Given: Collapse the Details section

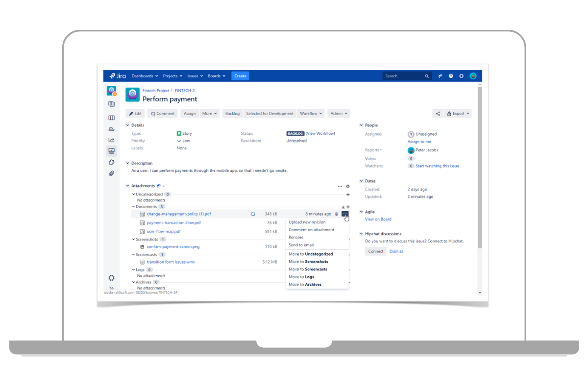Looking at the screenshot, I should [x=128, y=125].
